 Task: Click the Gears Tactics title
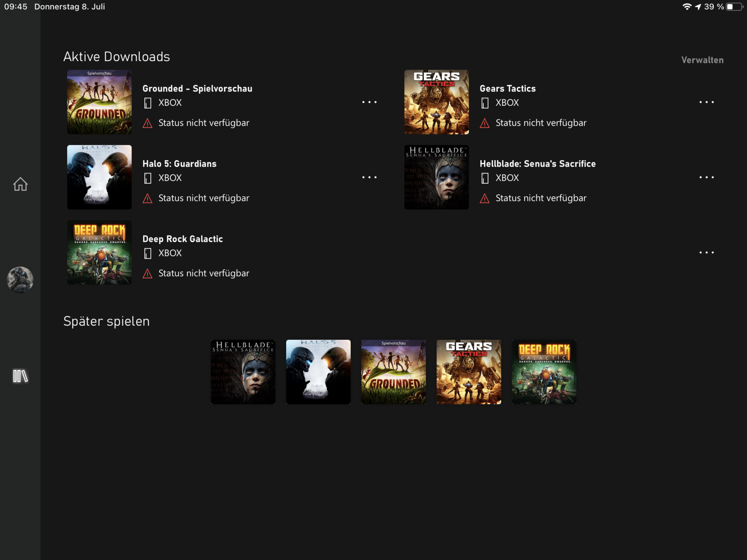point(507,89)
